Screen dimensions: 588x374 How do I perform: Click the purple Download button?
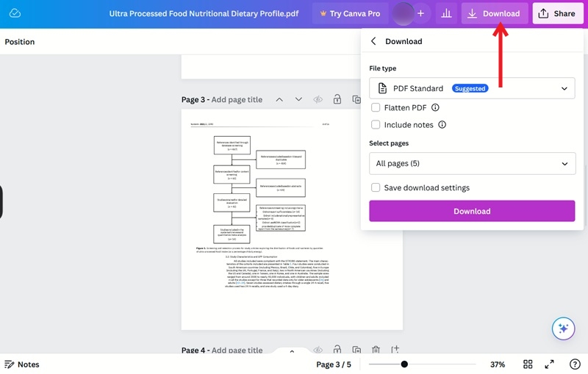pos(472,211)
